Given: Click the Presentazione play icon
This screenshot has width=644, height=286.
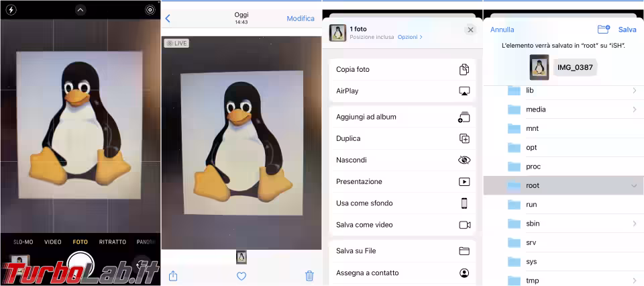Looking at the screenshot, I should coord(464,182).
